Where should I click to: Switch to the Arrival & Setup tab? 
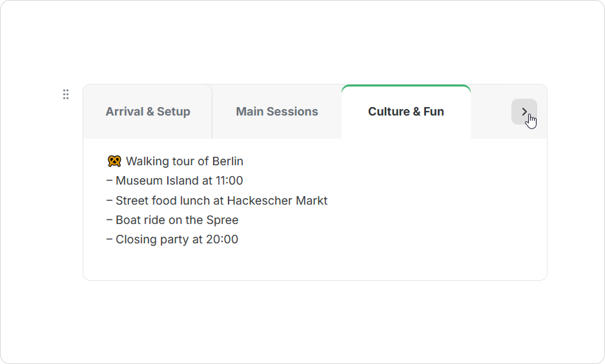pyautogui.click(x=148, y=112)
